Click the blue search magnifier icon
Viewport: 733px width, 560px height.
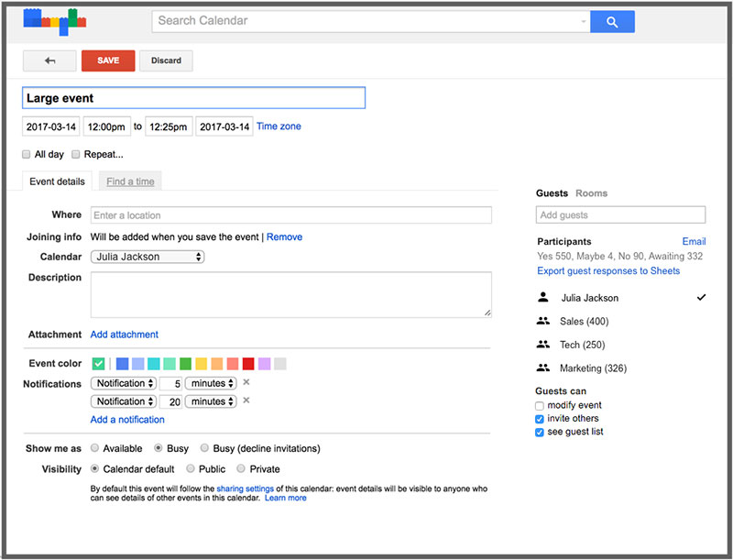click(611, 21)
